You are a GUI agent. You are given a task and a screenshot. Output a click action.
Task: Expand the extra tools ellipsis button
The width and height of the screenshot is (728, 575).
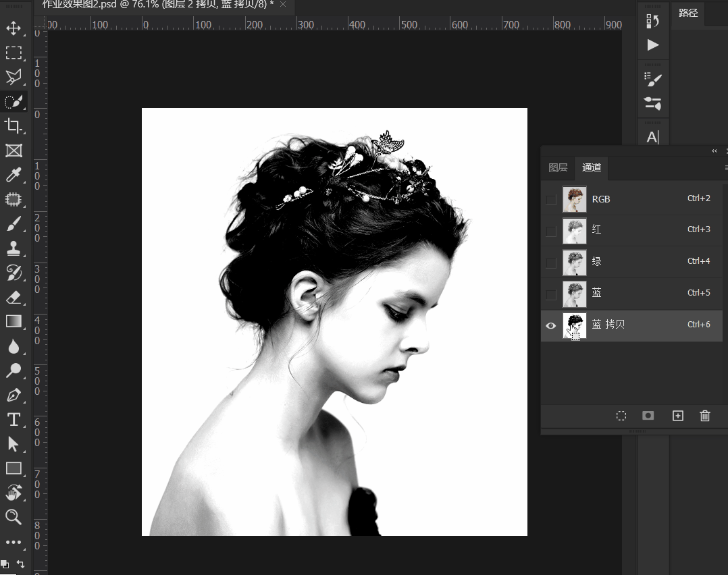[14, 542]
